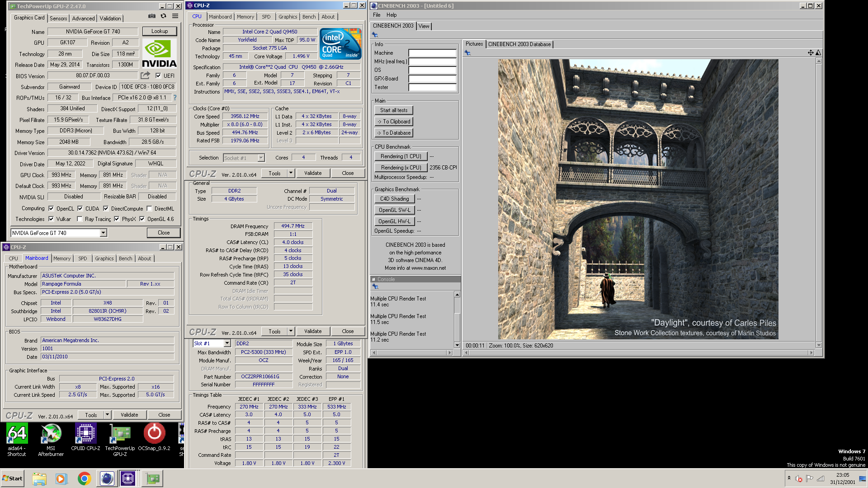The width and height of the screenshot is (868, 488).
Task: Click Show desktop button by clock
Action: (863, 479)
